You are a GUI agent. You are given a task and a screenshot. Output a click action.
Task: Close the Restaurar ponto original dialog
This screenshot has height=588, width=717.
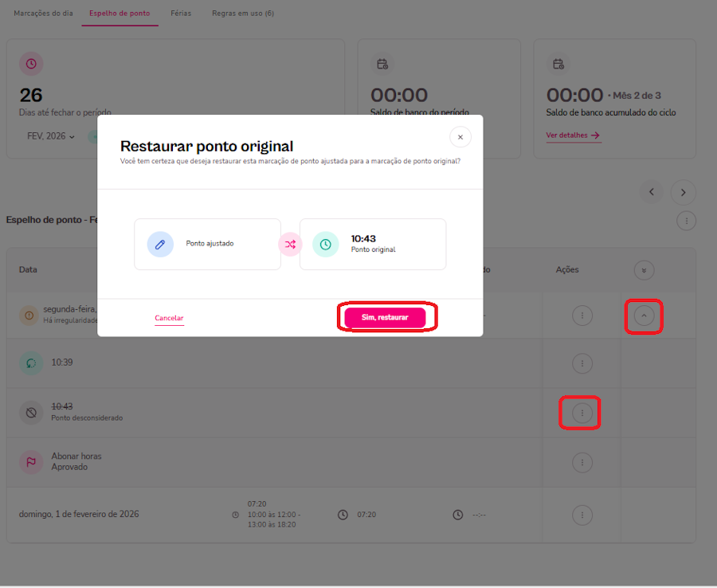tap(460, 137)
